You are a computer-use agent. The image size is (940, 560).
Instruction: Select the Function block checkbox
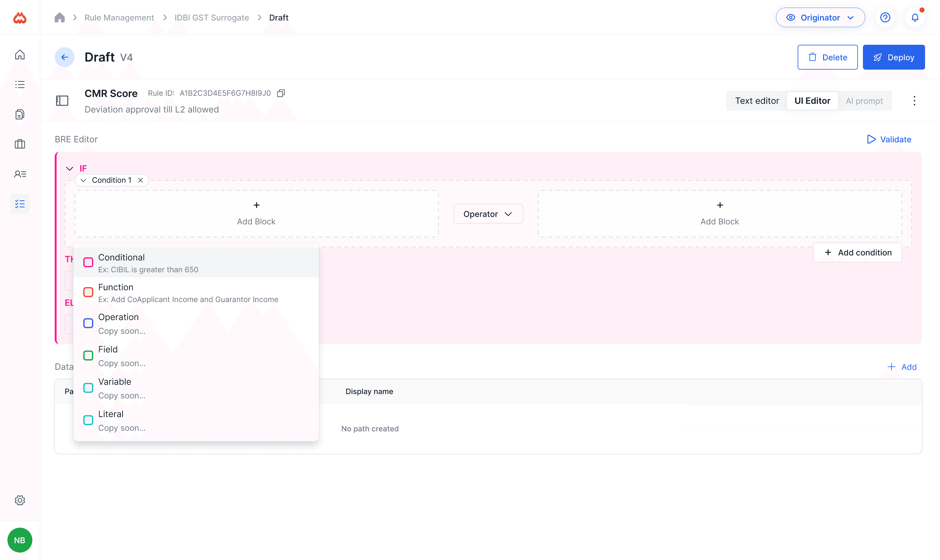88,292
